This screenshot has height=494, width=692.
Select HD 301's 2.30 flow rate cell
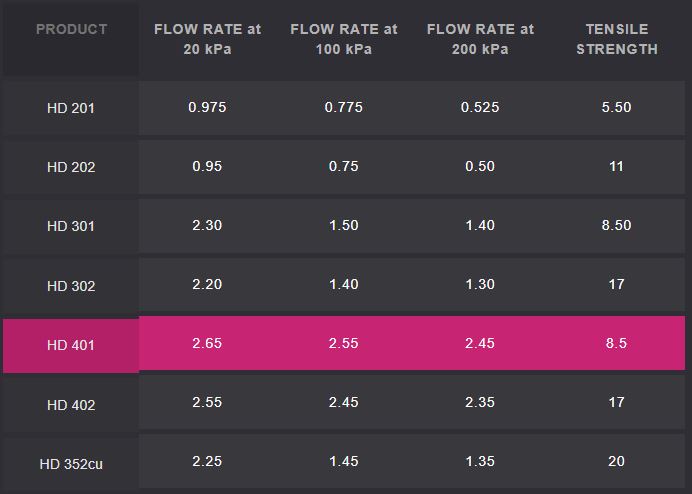click(207, 225)
